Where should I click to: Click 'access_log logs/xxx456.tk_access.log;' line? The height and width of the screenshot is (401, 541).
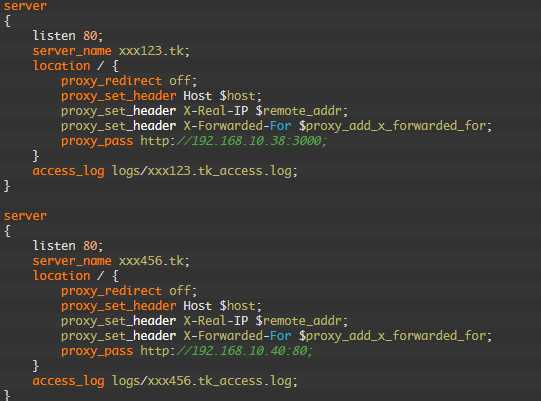[x=165, y=381]
